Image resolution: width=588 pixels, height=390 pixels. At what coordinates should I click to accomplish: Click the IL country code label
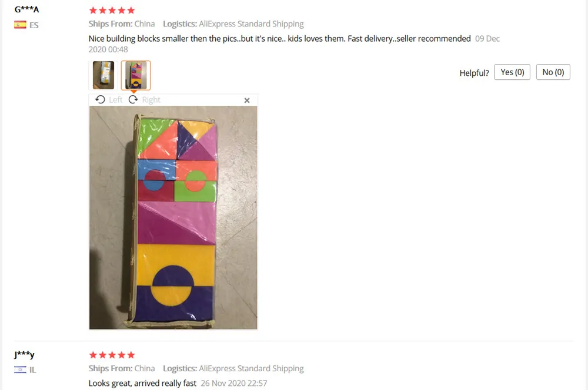pos(32,370)
